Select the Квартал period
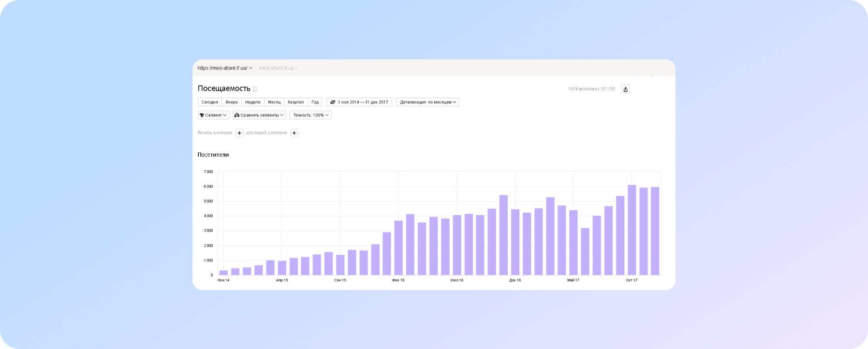 click(296, 102)
